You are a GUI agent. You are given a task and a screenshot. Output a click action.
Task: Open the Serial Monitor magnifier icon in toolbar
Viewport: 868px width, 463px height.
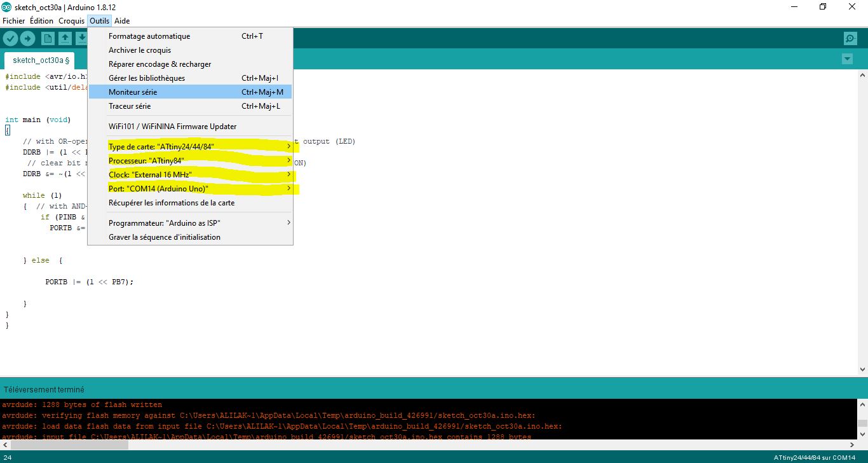[x=850, y=39]
